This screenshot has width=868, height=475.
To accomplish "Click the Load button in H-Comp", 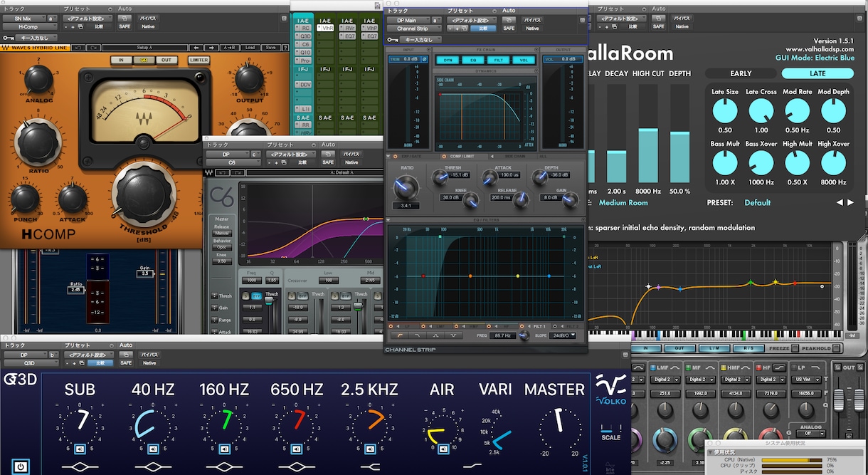I will [x=250, y=48].
